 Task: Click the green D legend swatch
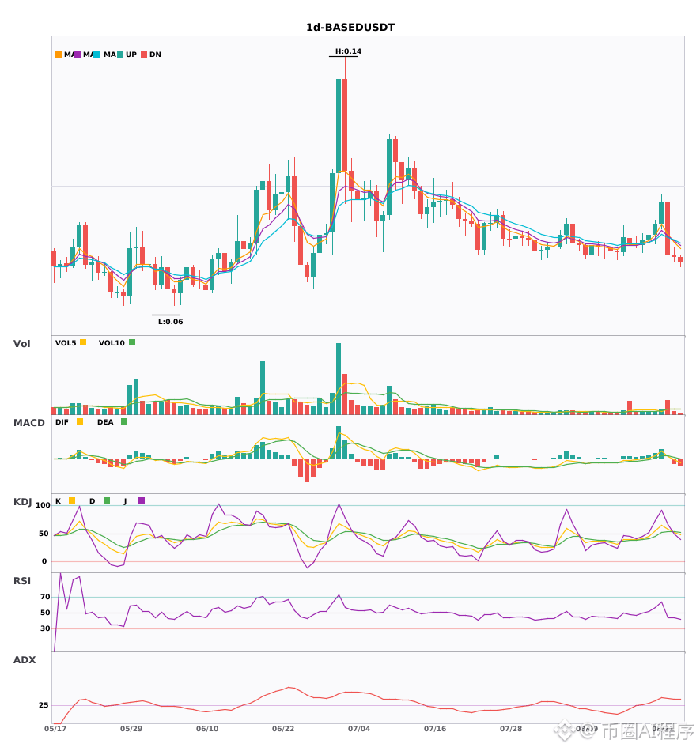(x=107, y=500)
